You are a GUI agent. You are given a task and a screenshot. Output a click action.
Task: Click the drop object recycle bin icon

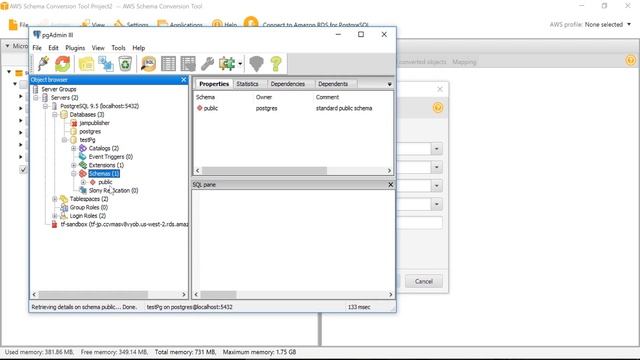click(x=125, y=64)
